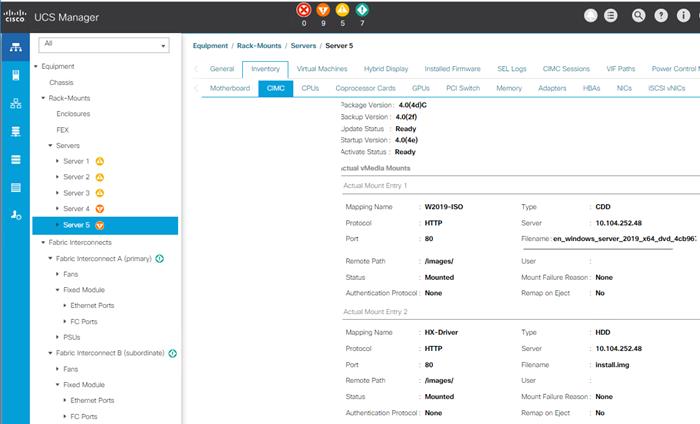Image resolution: width=700 pixels, height=424 pixels.
Task: Select Server 3 in the tree
Action: [x=76, y=193]
